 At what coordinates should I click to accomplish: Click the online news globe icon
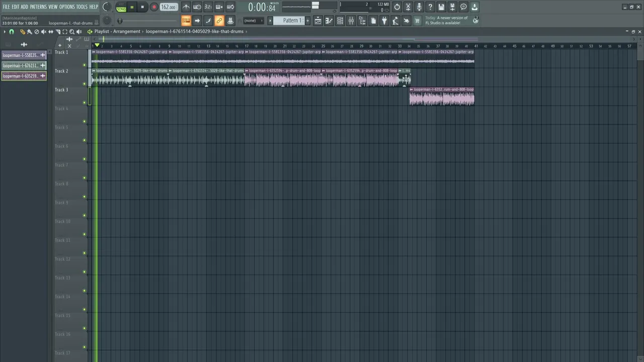(475, 21)
